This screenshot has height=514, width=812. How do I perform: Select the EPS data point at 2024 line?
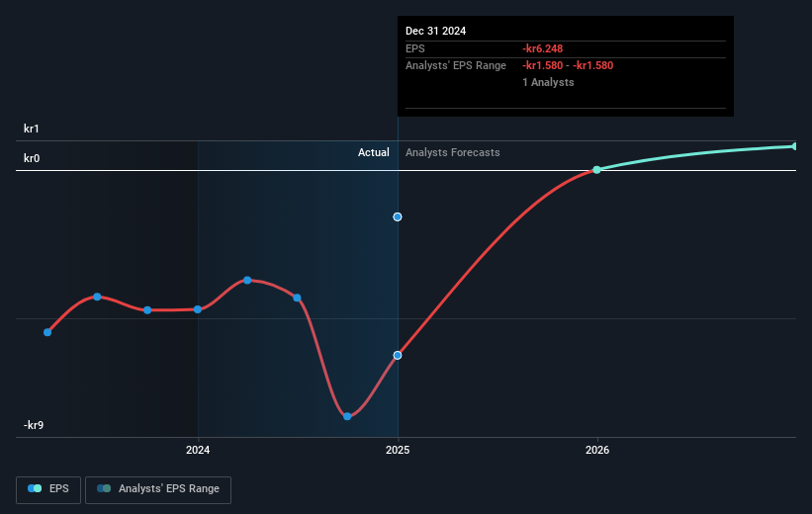pyautogui.click(x=198, y=309)
